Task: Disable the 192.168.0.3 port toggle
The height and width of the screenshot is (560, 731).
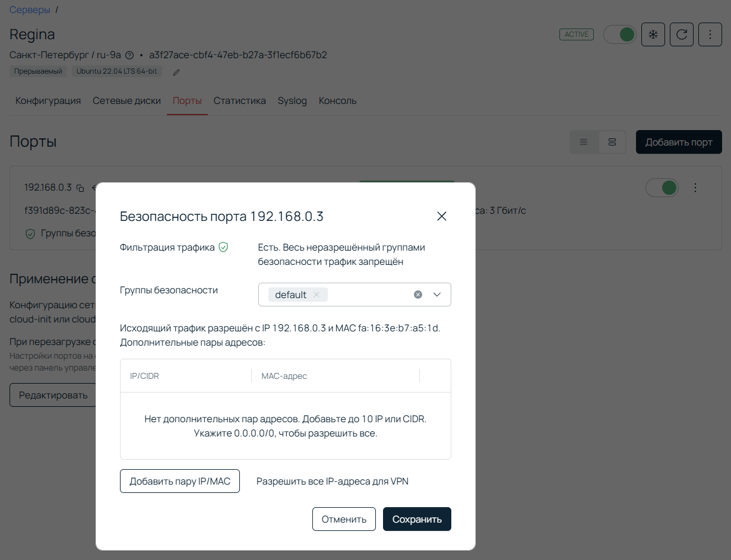Action: pyautogui.click(x=662, y=187)
